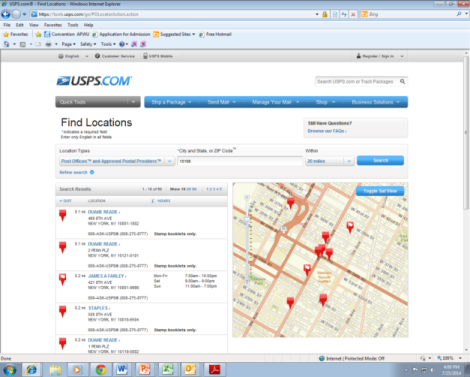Image resolution: width=470 pixels, height=377 pixels.
Task: Open the Within 20 miles dropdown
Action: (x=329, y=161)
